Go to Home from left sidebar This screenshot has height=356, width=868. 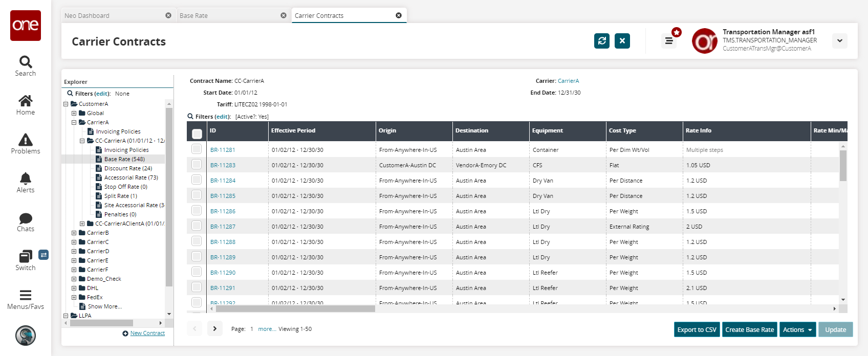26,101
